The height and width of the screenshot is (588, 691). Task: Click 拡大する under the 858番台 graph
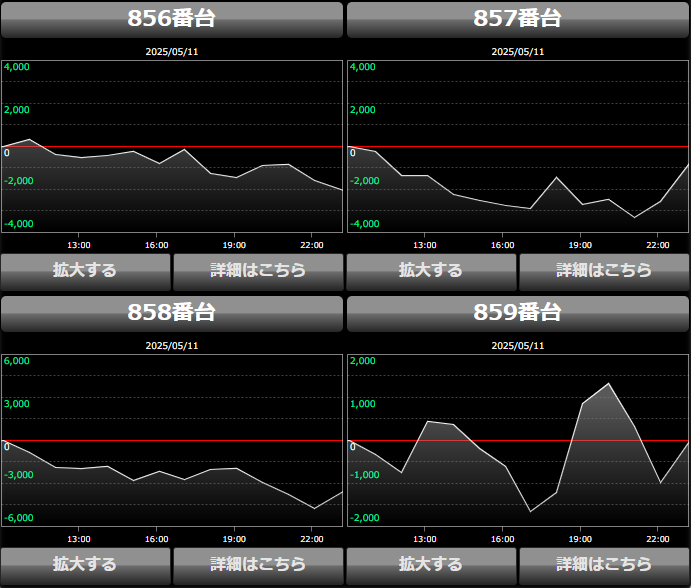pyautogui.click(x=85, y=566)
